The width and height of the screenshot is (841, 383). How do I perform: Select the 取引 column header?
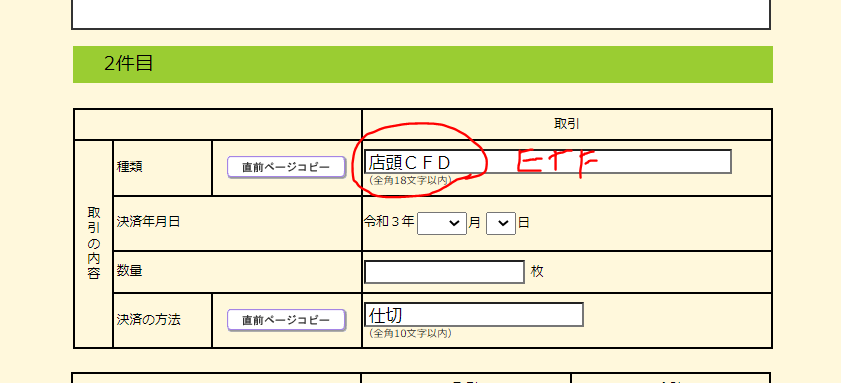567,124
